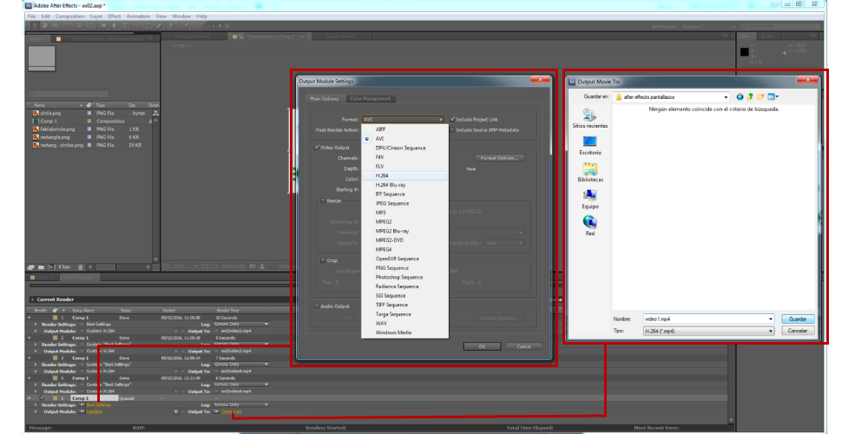868x434 pixels.
Task: Open Nombre filename dropdown arrow
Action: click(771, 319)
